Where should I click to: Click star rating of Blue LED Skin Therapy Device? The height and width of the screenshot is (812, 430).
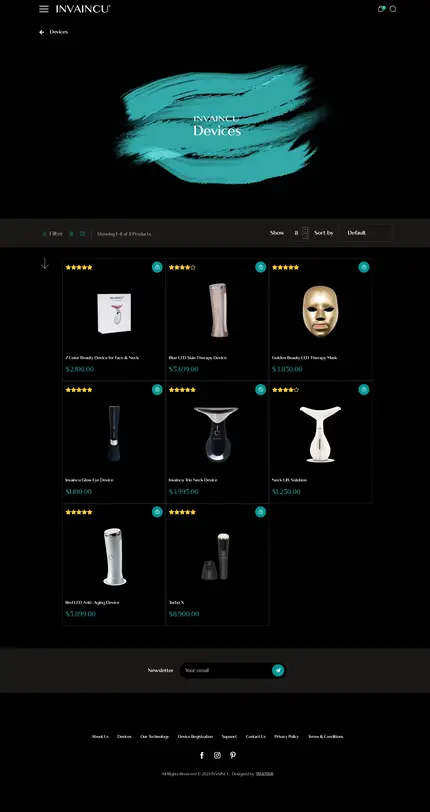182,267
